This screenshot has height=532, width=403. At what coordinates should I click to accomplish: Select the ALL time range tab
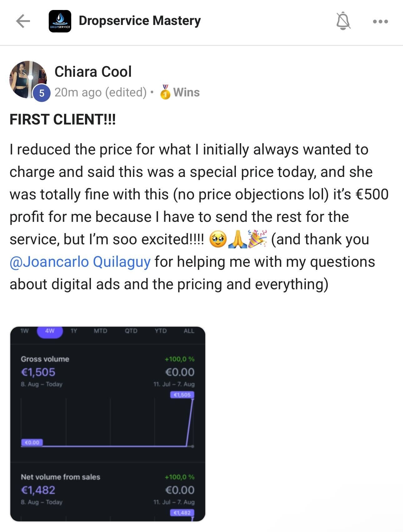point(189,331)
